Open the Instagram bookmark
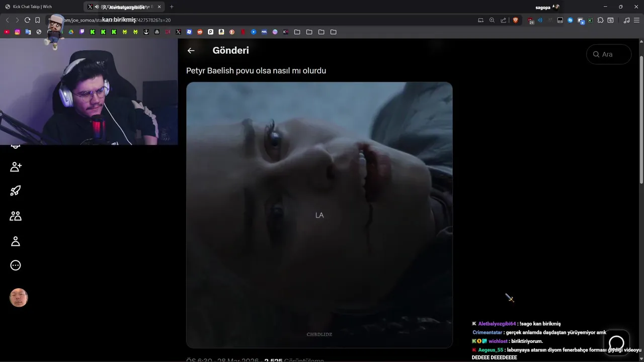Image resolution: width=644 pixels, height=362 pixels. click(x=17, y=32)
